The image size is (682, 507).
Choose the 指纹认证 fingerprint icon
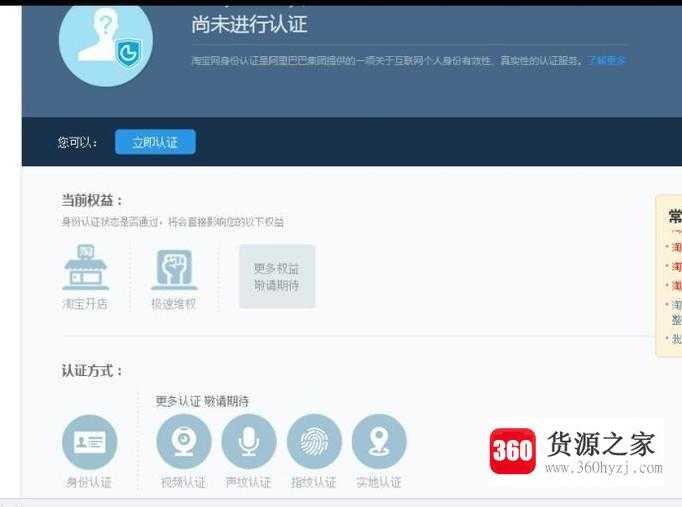(314, 442)
